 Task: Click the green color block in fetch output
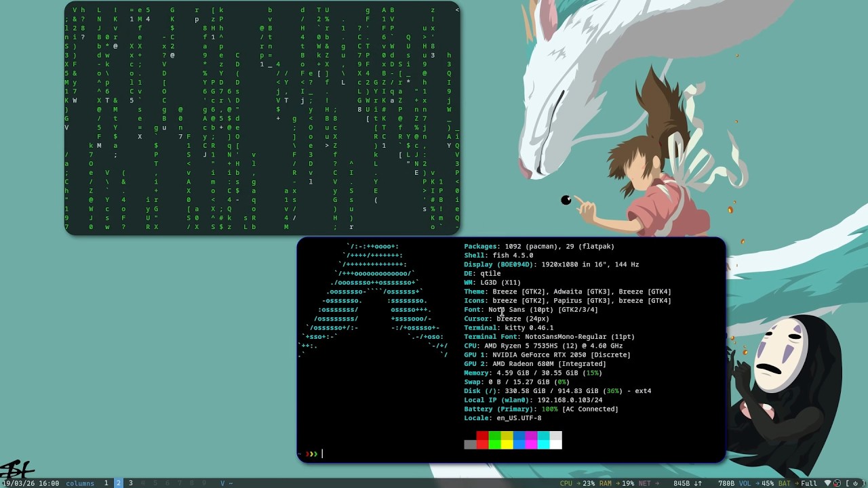coord(494,440)
